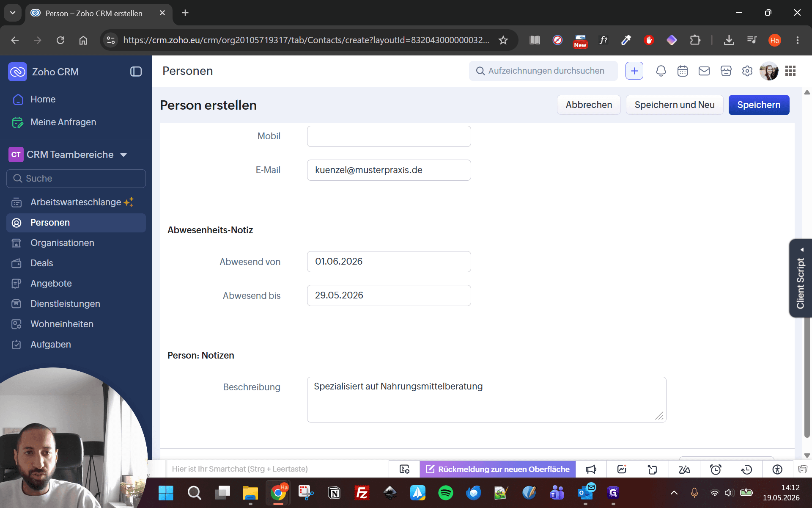Open the Abwesend von date field

click(x=389, y=262)
